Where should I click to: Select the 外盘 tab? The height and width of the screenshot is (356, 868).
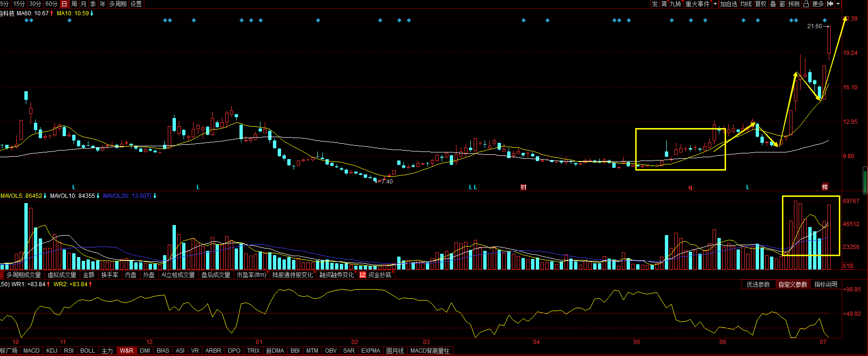[149, 275]
